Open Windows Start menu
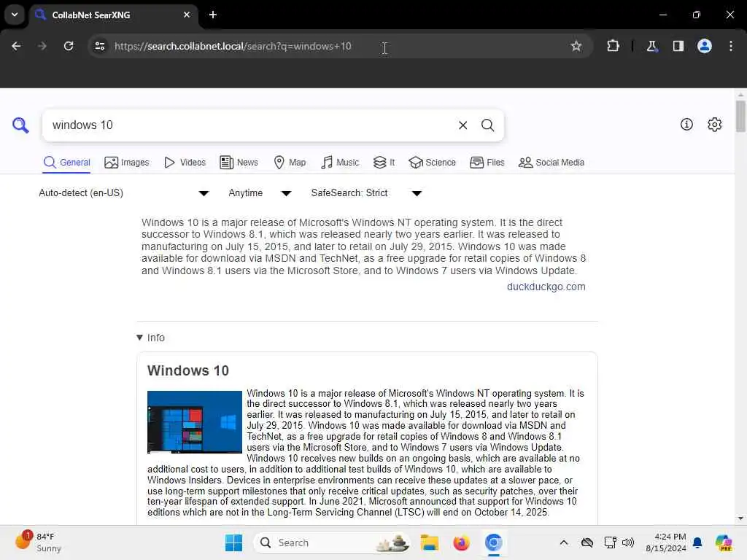 (233, 542)
